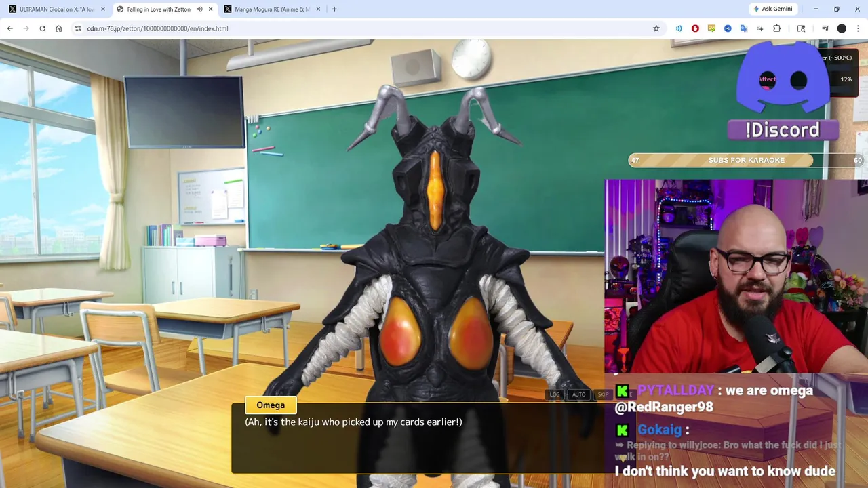The width and height of the screenshot is (868, 488).
Task: Switch to the ULTRAMAN Global on X tab
Action: pos(57,9)
